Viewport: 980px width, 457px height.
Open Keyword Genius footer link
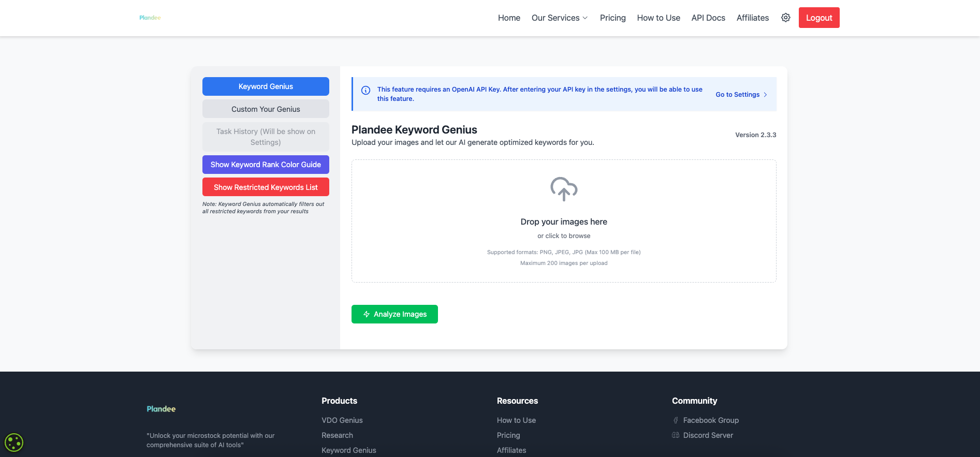click(349, 450)
